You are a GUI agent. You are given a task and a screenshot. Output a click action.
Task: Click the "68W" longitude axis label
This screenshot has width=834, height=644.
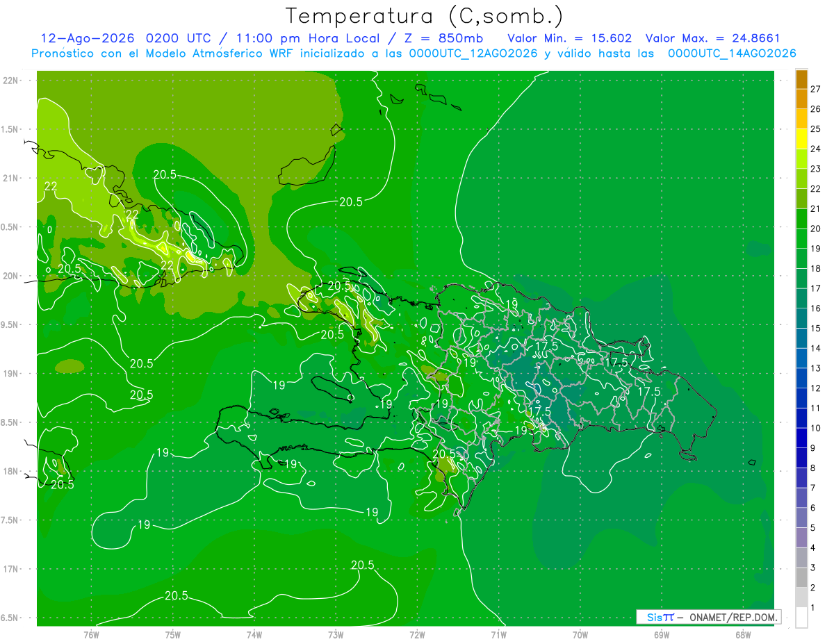coord(743,634)
